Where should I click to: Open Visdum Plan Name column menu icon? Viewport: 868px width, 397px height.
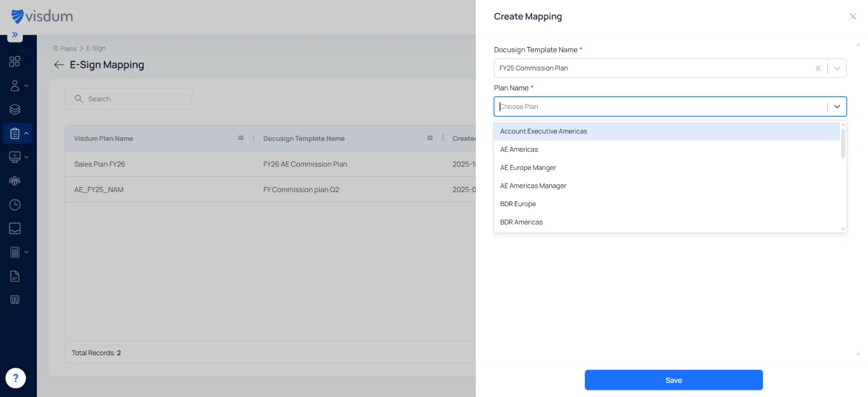pyautogui.click(x=241, y=138)
